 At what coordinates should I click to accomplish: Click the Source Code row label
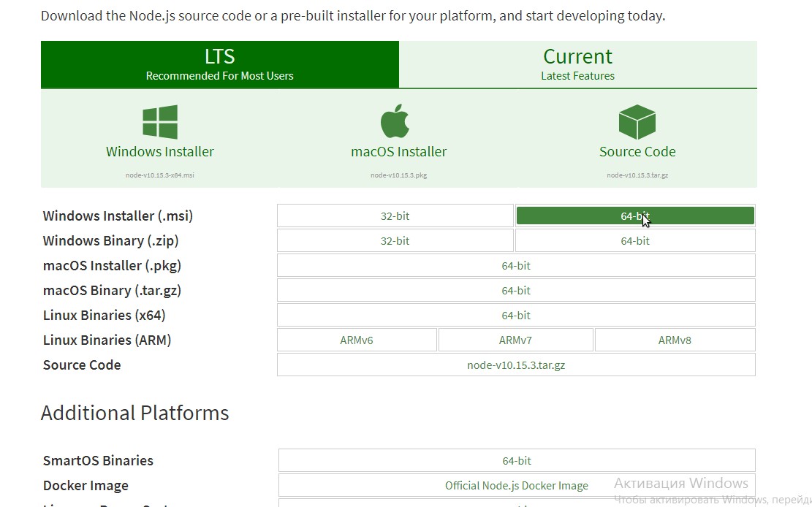pyautogui.click(x=82, y=365)
